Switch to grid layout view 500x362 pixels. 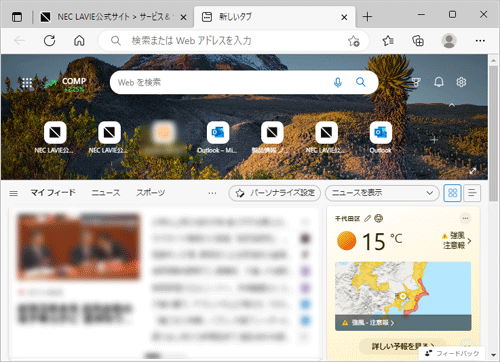pos(452,193)
